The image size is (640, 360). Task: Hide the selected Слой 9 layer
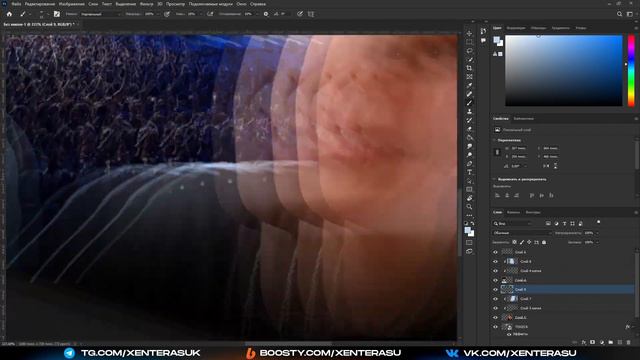point(495,289)
